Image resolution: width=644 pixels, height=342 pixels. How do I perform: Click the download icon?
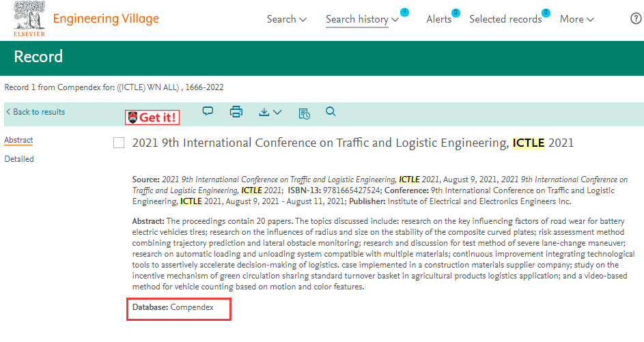264,112
